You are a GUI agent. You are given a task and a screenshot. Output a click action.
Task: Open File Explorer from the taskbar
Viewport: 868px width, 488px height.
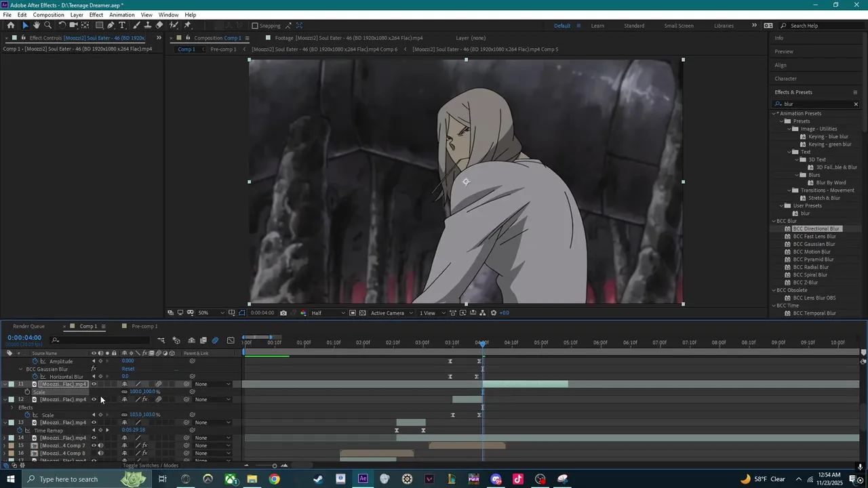coord(252,479)
